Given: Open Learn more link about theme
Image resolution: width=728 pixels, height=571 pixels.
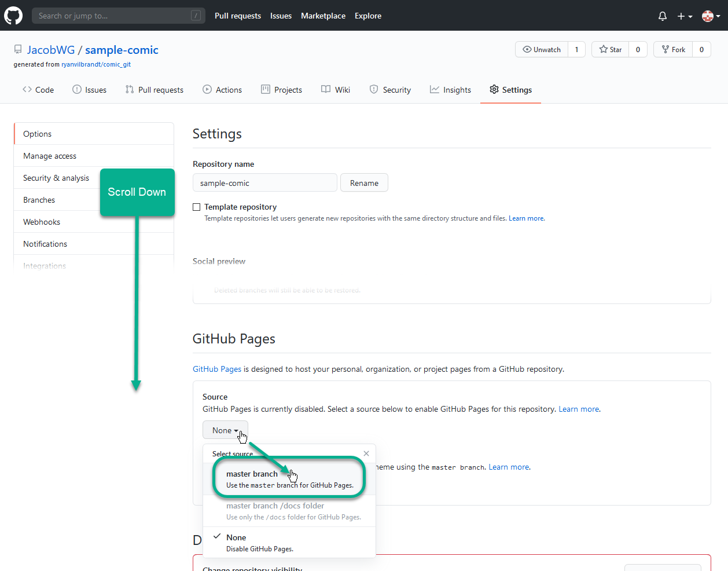Looking at the screenshot, I should [509, 467].
